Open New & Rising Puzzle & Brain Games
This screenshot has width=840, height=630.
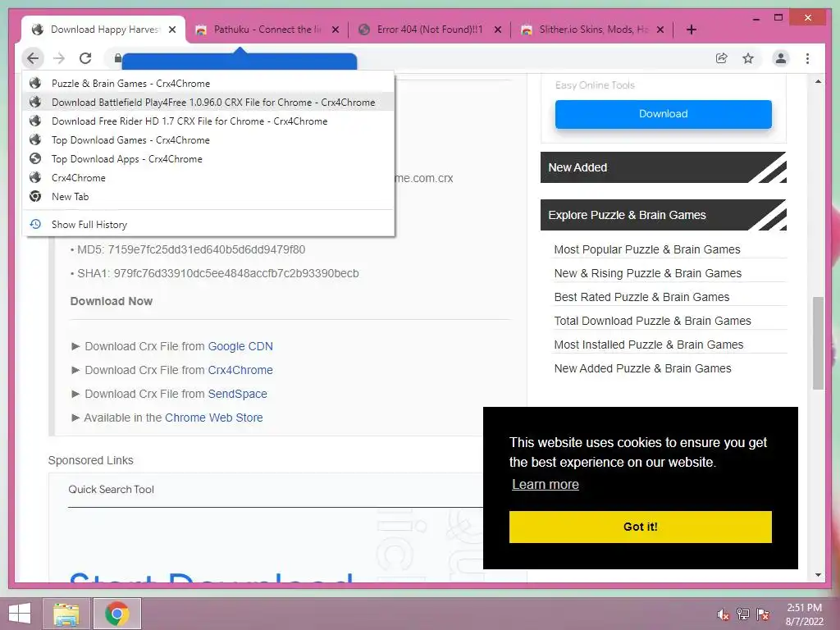(648, 273)
